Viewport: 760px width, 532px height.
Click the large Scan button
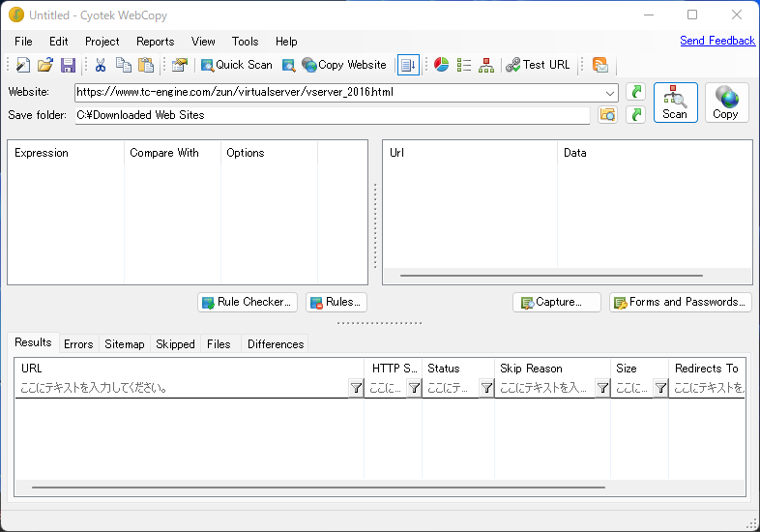[675, 103]
